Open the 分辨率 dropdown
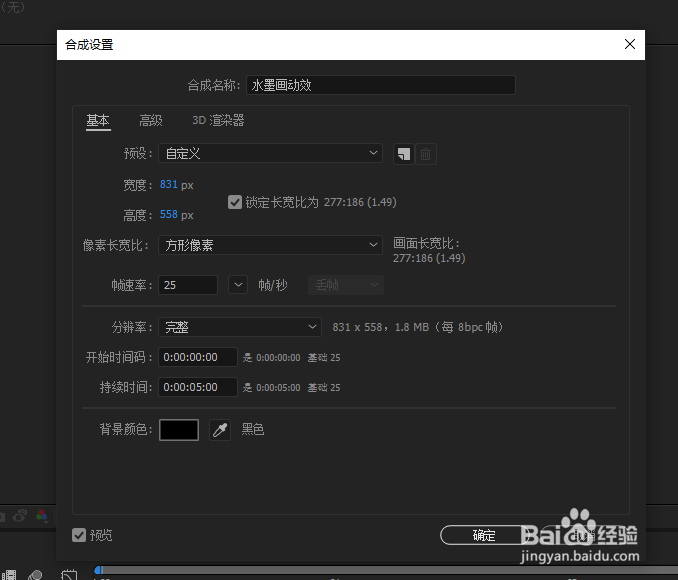The image size is (678, 580). click(x=240, y=327)
